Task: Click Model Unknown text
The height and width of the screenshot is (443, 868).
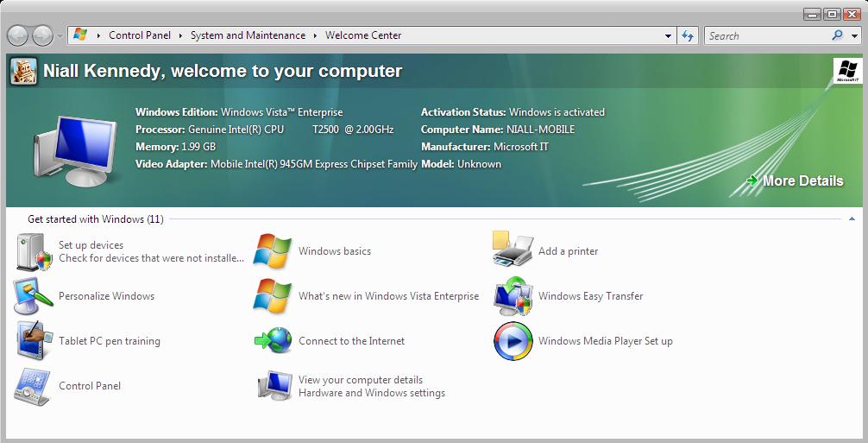Action: (461, 164)
